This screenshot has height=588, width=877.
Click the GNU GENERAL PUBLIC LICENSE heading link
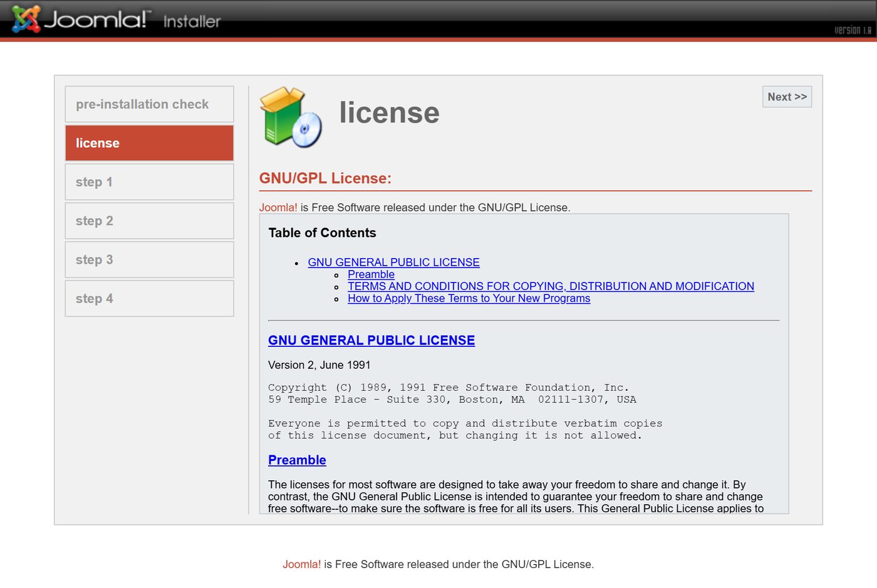tap(371, 340)
